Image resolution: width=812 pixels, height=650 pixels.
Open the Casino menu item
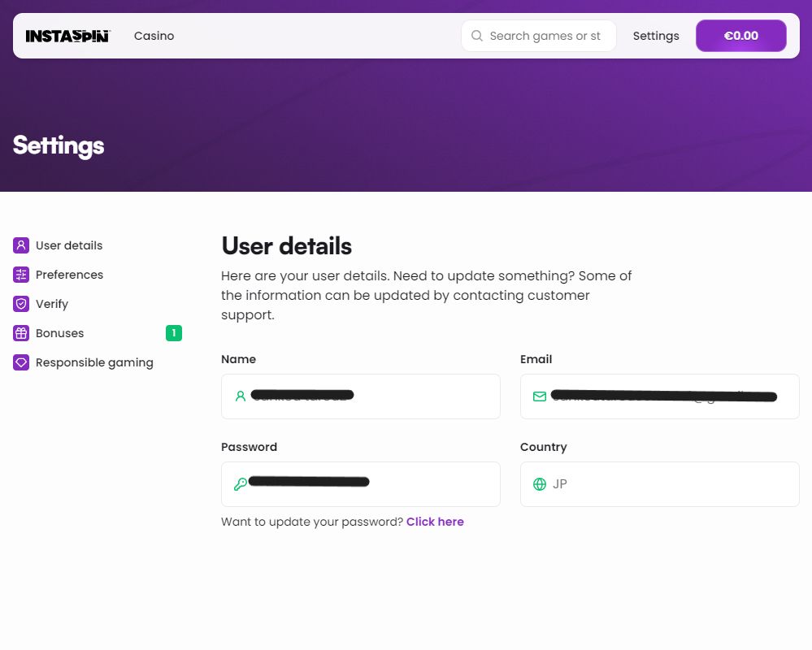tap(154, 36)
